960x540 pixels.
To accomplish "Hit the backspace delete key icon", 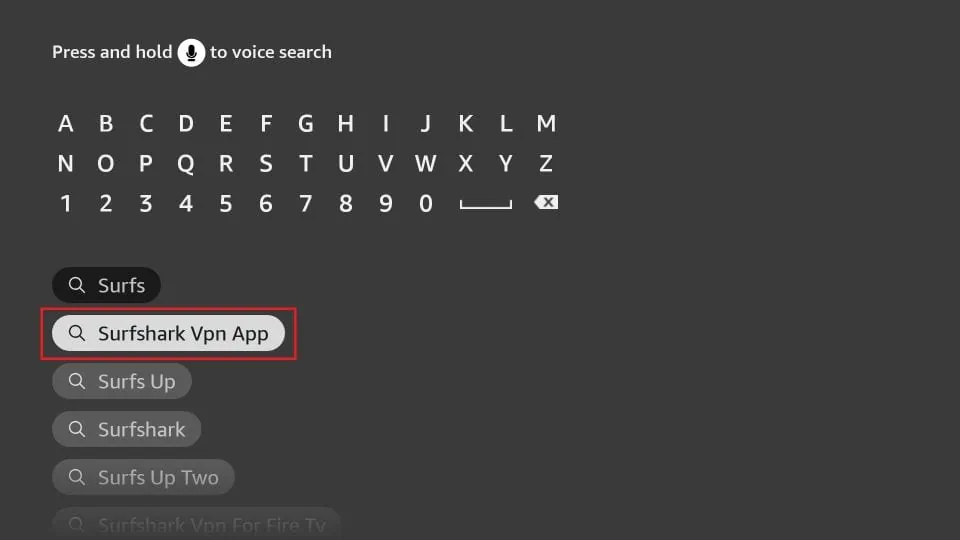I will click(x=546, y=202).
